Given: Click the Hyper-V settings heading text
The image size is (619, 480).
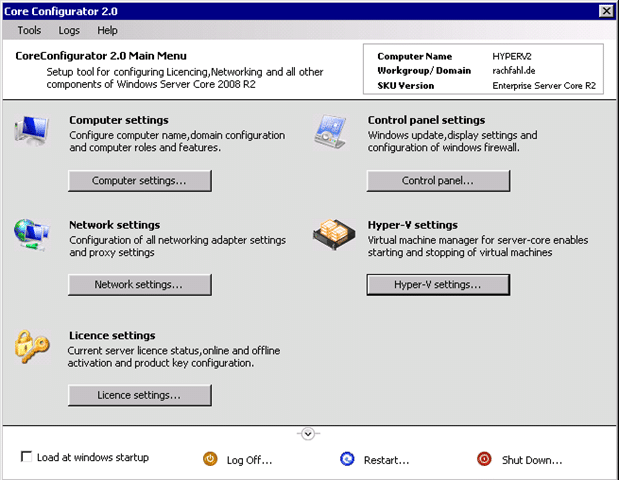Looking at the screenshot, I should (413, 225).
